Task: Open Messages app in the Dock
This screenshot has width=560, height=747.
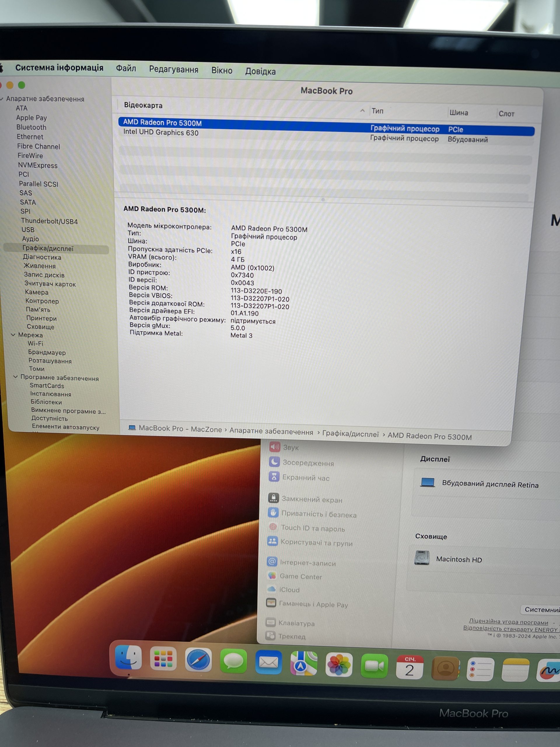Action: [x=233, y=661]
